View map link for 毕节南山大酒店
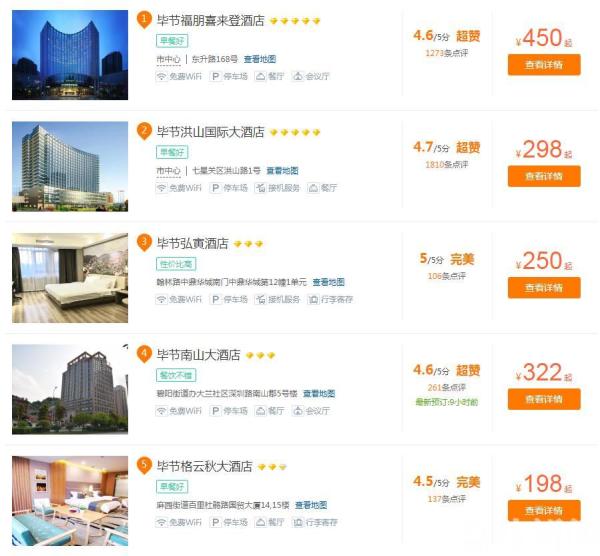The height and width of the screenshot is (556, 600). [319, 393]
